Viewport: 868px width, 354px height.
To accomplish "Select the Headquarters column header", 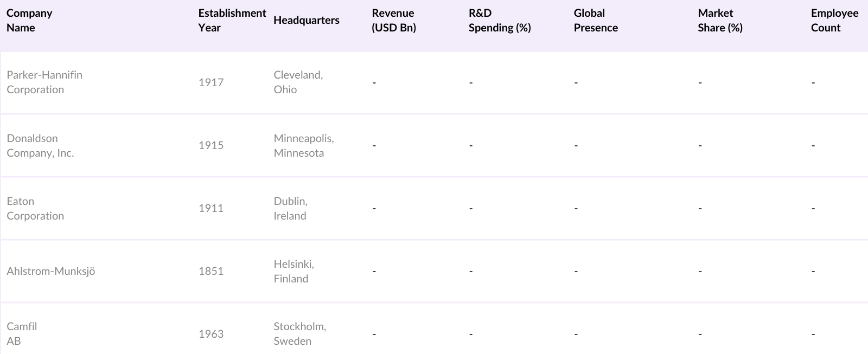I will (307, 21).
